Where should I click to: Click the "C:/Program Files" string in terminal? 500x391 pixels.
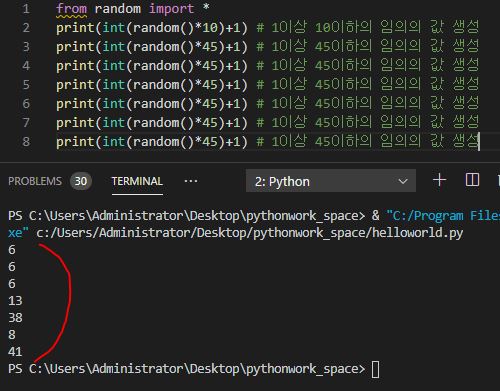tap(443, 216)
